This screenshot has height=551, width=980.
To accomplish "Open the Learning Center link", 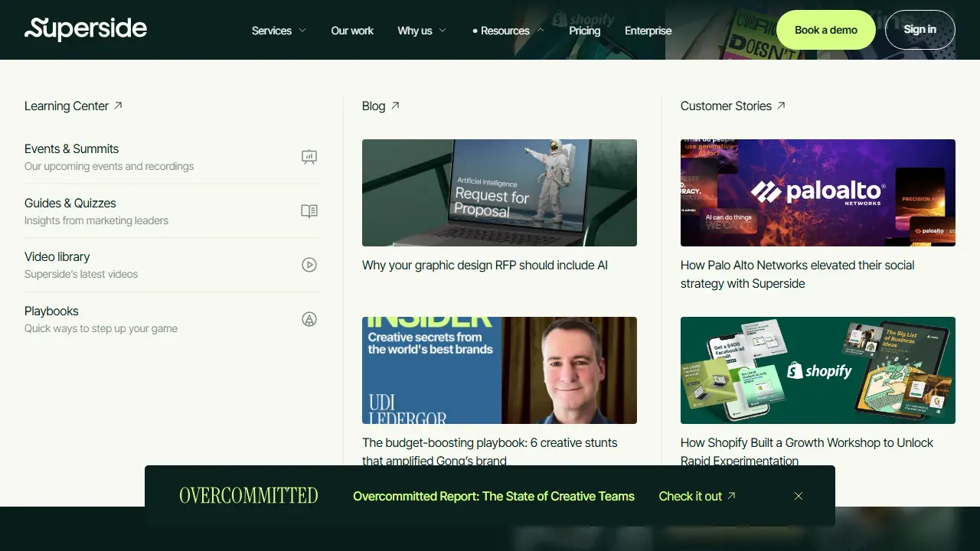I will [x=67, y=106].
